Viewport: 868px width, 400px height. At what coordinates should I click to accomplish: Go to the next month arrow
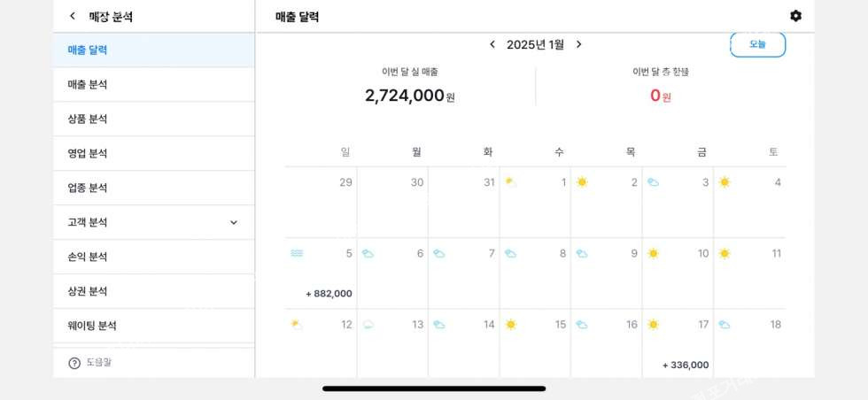coord(579,44)
